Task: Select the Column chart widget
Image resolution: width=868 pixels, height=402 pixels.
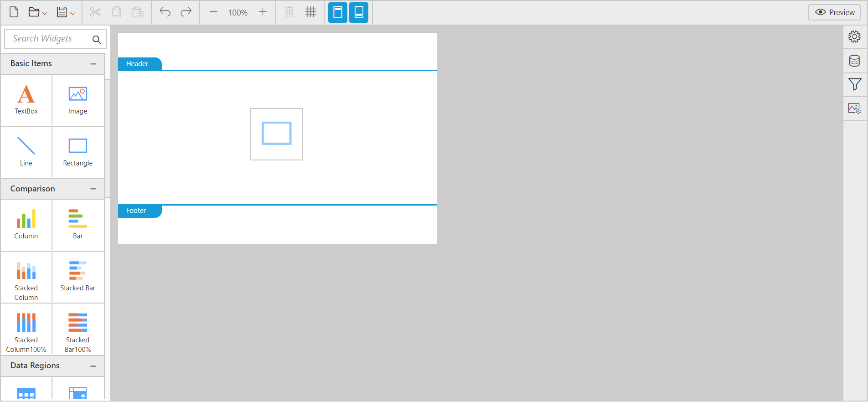Action: tap(26, 225)
